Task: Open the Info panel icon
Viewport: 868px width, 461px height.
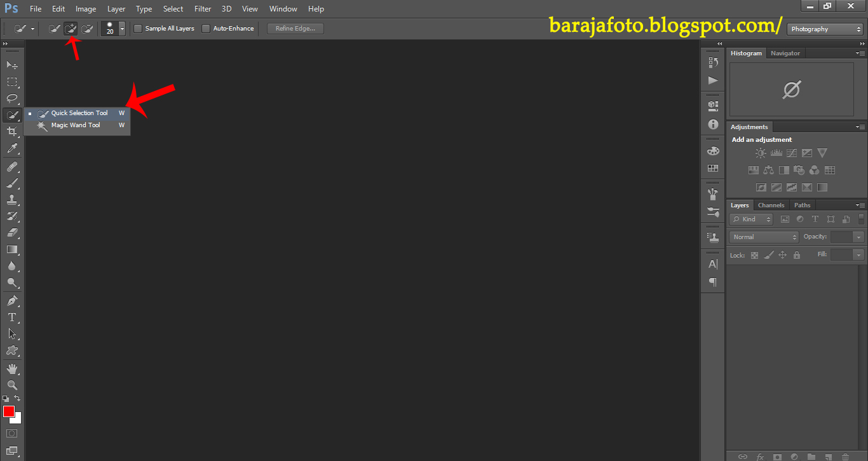Action: (712, 125)
